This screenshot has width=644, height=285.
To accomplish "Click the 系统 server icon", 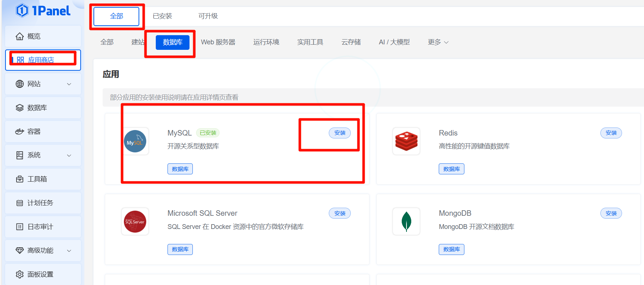I will [x=20, y=155].
